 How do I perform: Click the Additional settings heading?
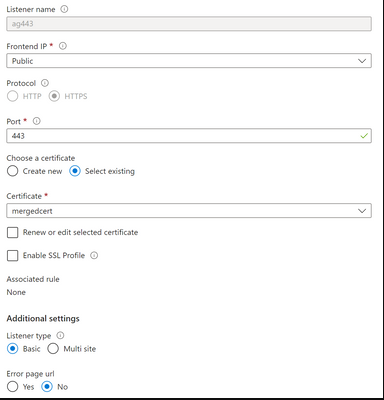(x=43, y=318)
